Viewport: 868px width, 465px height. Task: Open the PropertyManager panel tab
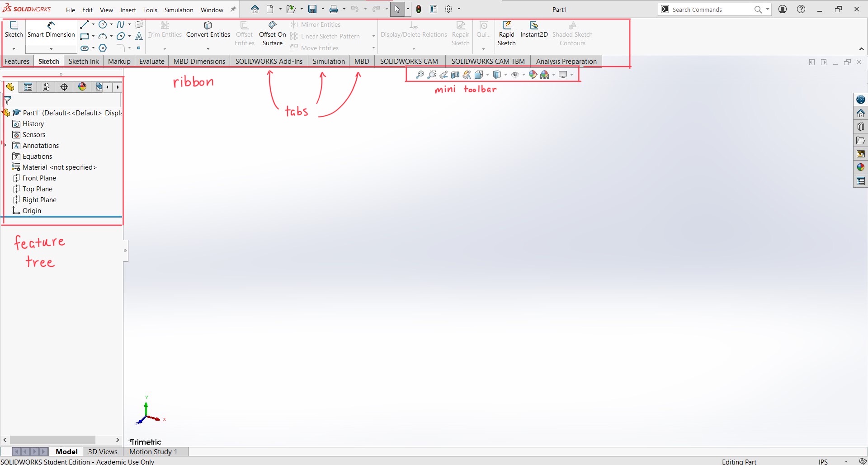click(28, 87)
